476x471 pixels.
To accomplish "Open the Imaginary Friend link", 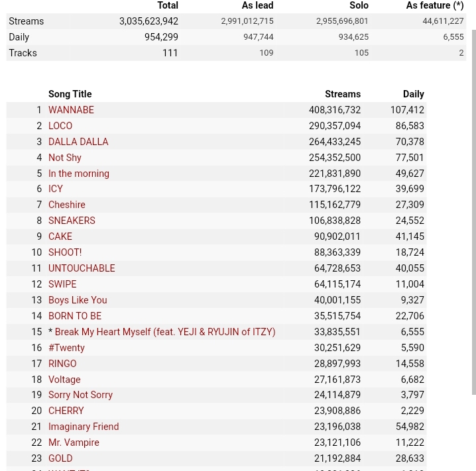I will click(84, 427).
